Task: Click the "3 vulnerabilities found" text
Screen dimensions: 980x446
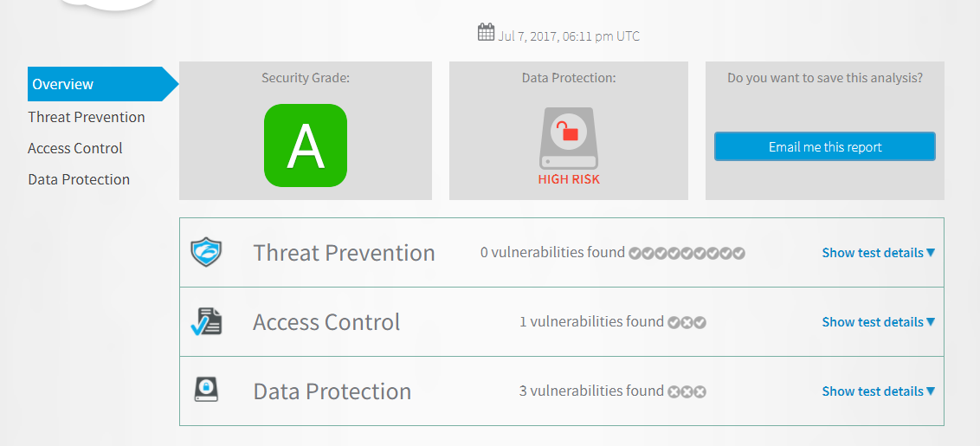Action: [x=591, y=391]
